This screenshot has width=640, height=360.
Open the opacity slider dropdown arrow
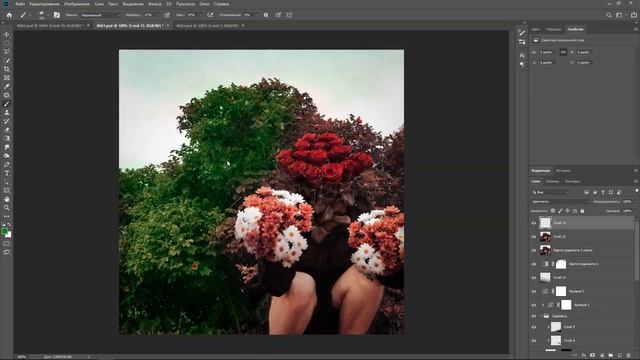pyautogui.click(x=158, y=15)
